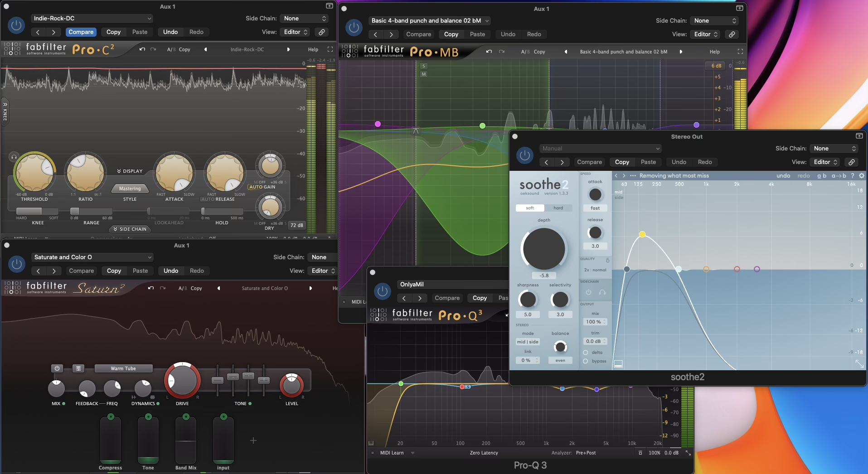Click the Pro-C 2 interface undo arrow
868x474 pixels.
tap(142, 49)
